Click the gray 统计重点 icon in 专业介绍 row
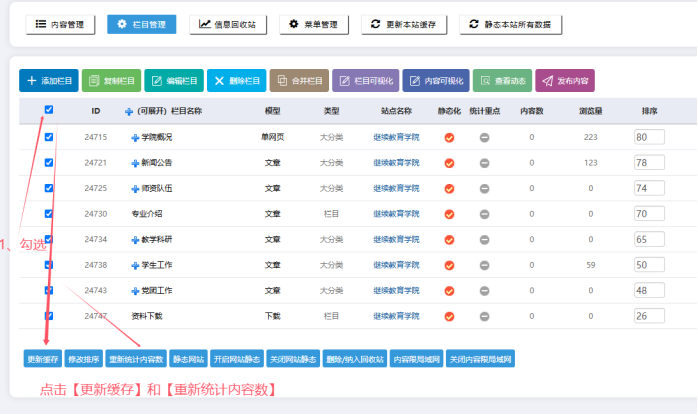The image size is (698, 415). click(484, 213)
